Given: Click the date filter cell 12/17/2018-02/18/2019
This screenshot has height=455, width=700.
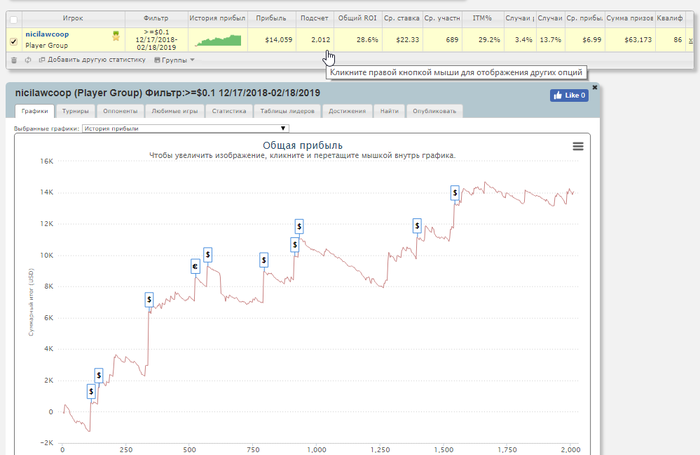Looking at the screenshot, I should 156,40.
